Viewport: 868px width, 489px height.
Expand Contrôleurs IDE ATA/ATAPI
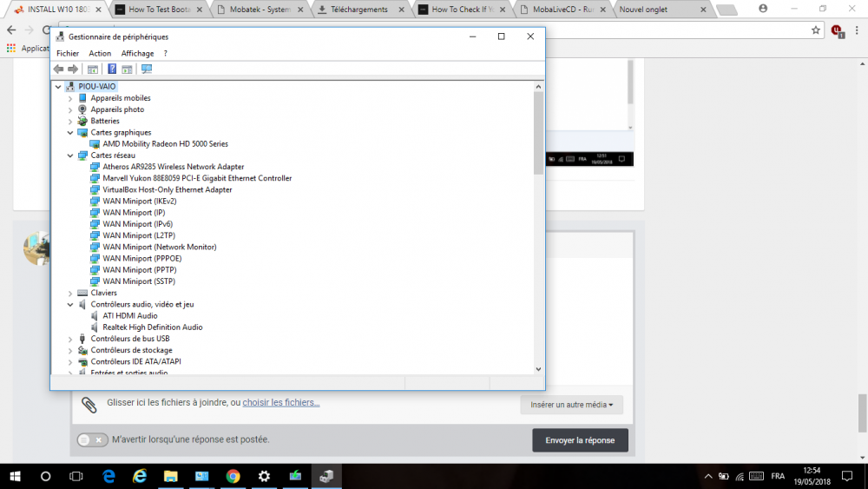(70, 362)
